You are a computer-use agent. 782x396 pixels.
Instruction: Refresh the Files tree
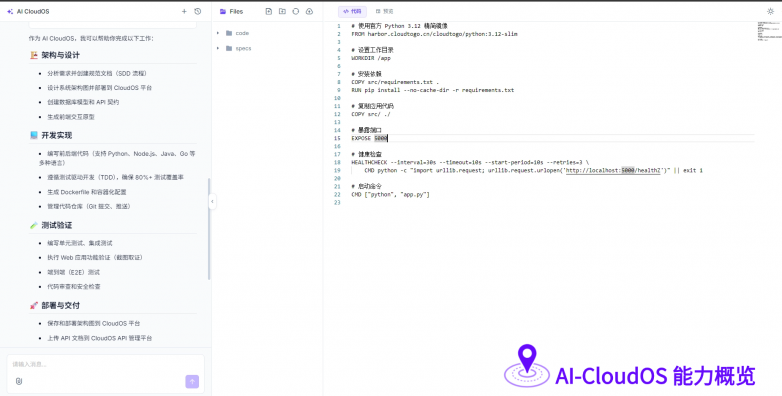click(x=296, y=11)
